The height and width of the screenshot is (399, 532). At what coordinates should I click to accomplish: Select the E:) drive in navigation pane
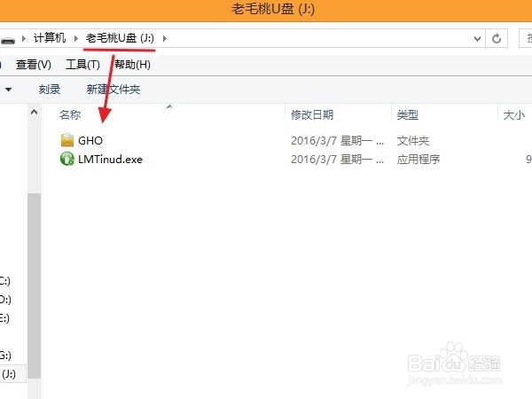[x=4, y=318]
